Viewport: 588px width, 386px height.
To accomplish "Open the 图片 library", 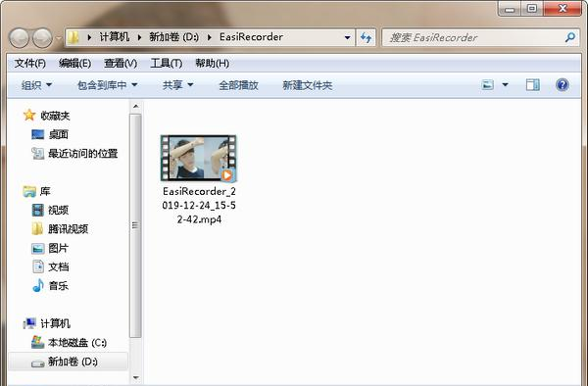I will pyautogui.click(x=59, y=248).
